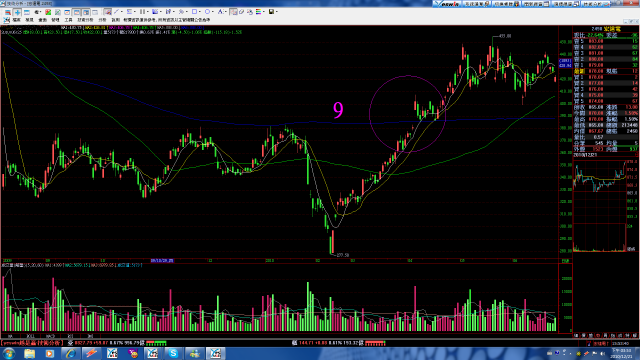Screen dimensions: 640x360
Task: Click the plain grey window-layout icon
Action: click(x=95, y=12)
